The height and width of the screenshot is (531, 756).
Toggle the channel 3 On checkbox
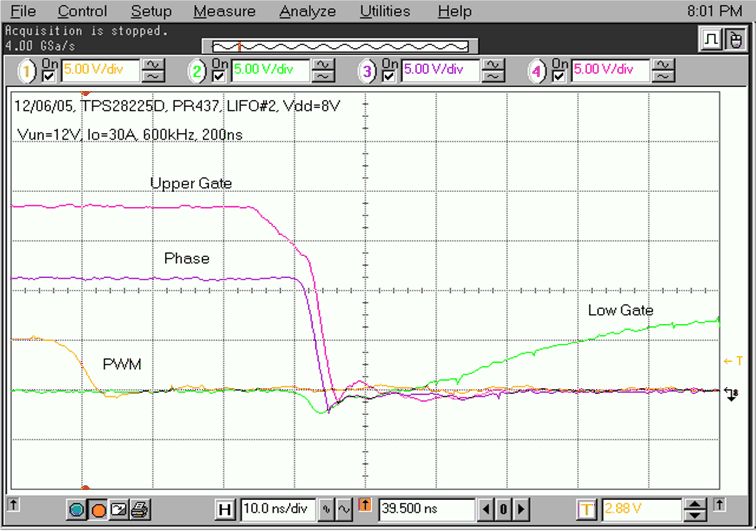389,76
